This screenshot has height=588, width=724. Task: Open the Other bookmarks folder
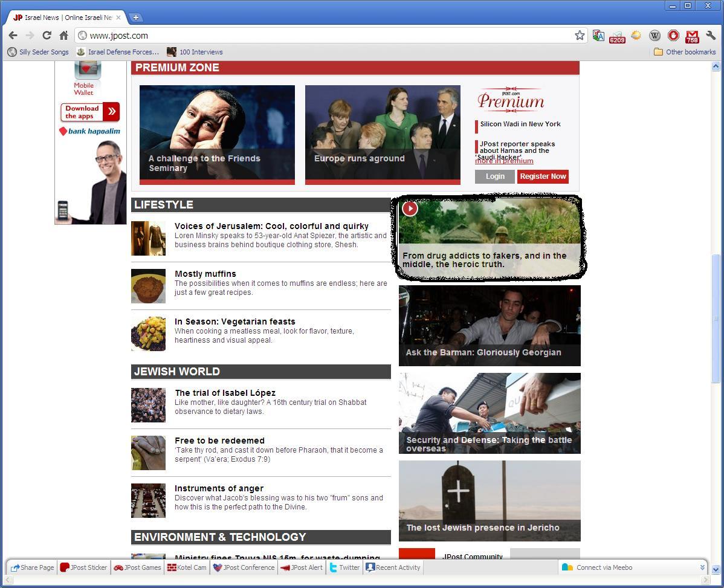685,52
